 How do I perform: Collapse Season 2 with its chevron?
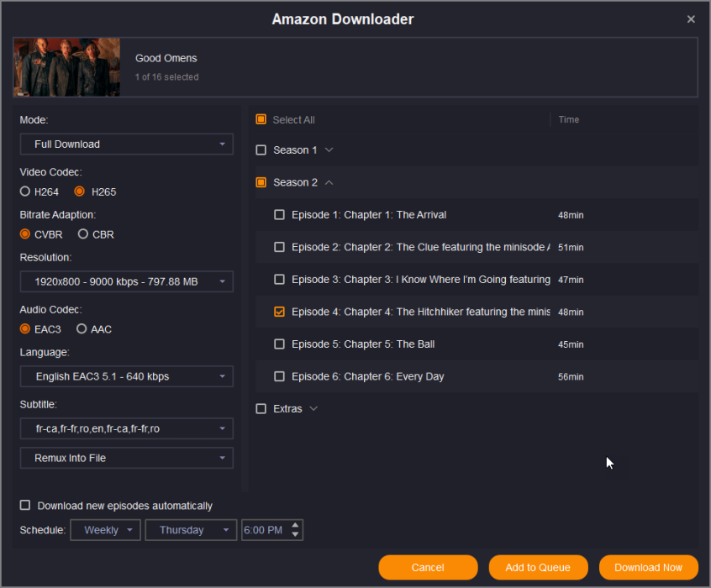tap(329, 182)
